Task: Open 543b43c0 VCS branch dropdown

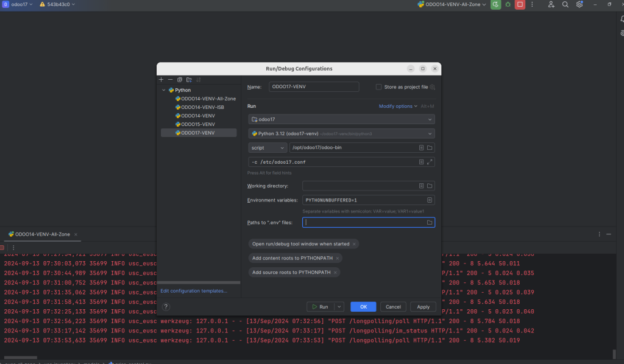Action: click(x=57, y=4)
